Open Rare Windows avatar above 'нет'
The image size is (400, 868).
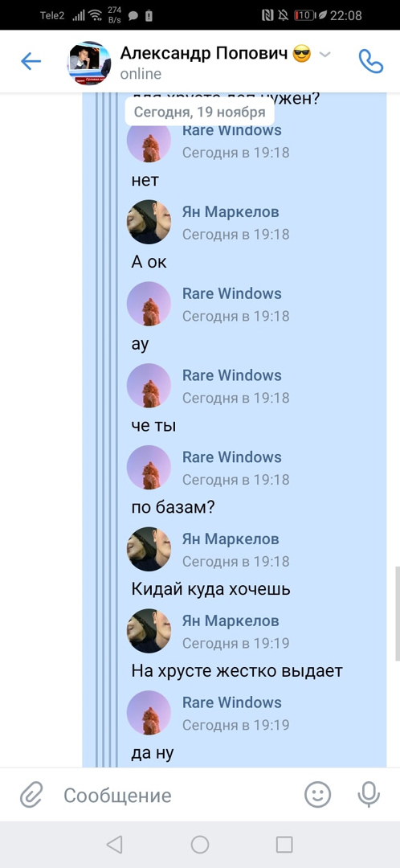tap(149, 141)
